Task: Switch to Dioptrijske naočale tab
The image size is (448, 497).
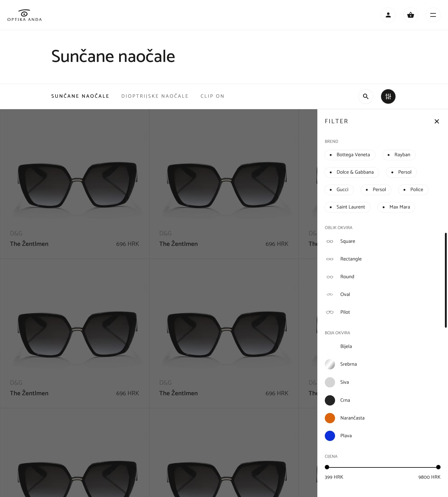Action: (155, 96)
